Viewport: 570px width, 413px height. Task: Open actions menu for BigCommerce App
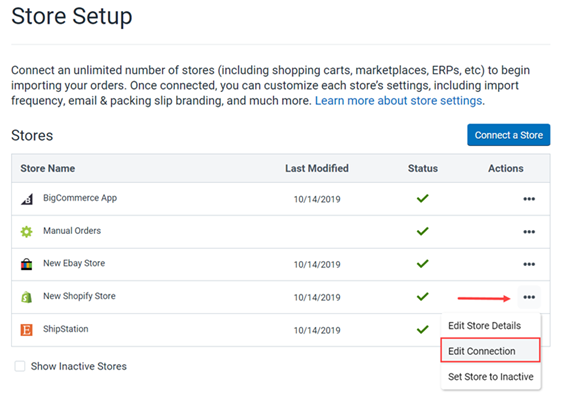pyautogui.click(x=529, y=199)
